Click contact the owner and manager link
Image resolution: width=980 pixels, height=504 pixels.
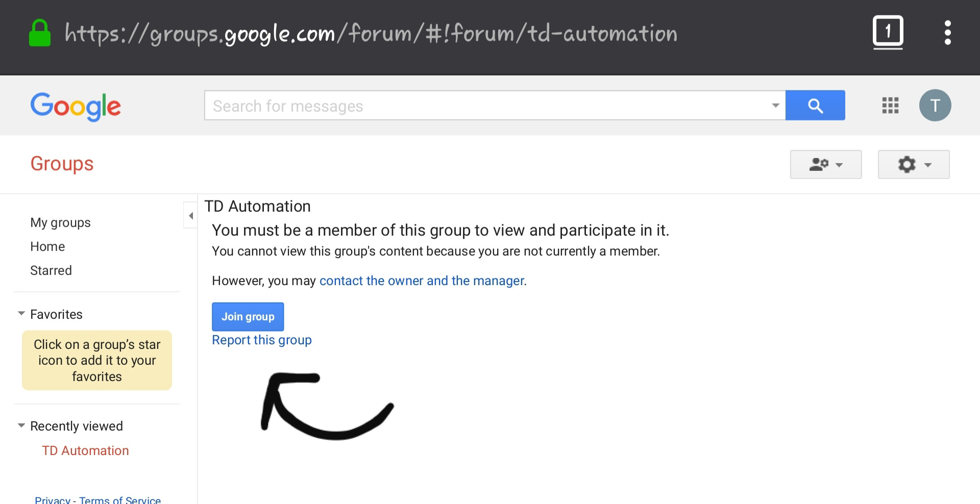(422, 281)
